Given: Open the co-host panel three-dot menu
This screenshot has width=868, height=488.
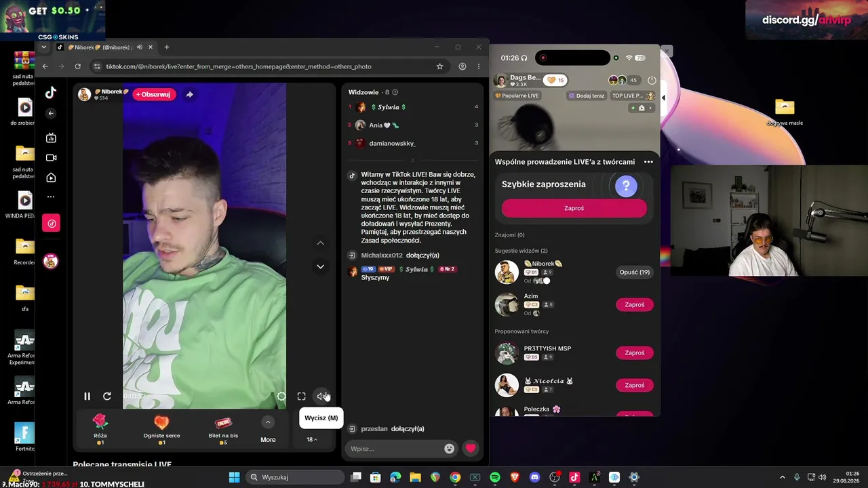Looking at the screenshot, I should (x=648, y=162).
